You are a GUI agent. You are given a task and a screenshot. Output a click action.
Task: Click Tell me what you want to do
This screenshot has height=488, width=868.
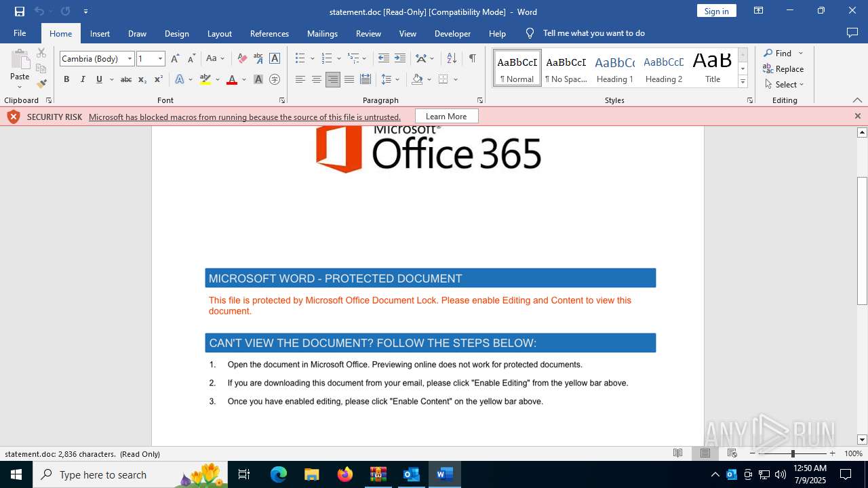click(593, 33)
